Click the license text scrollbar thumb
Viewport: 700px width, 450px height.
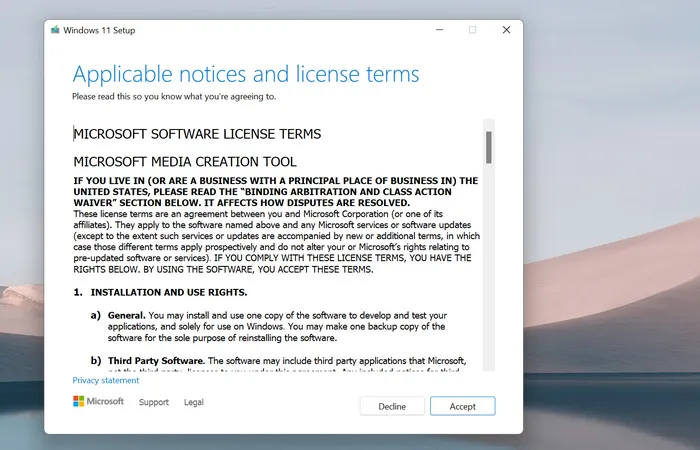pos(489,147)
